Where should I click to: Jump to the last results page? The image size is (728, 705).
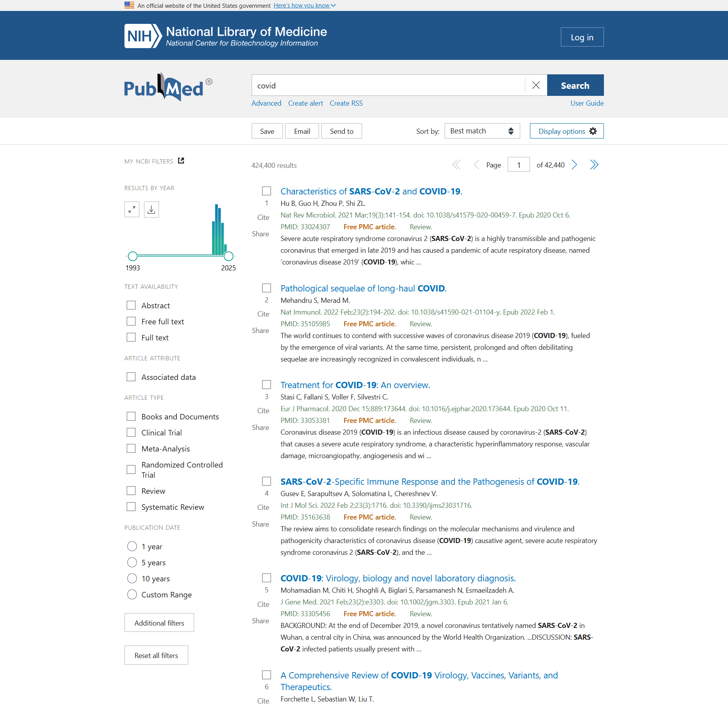pos(594,165)
